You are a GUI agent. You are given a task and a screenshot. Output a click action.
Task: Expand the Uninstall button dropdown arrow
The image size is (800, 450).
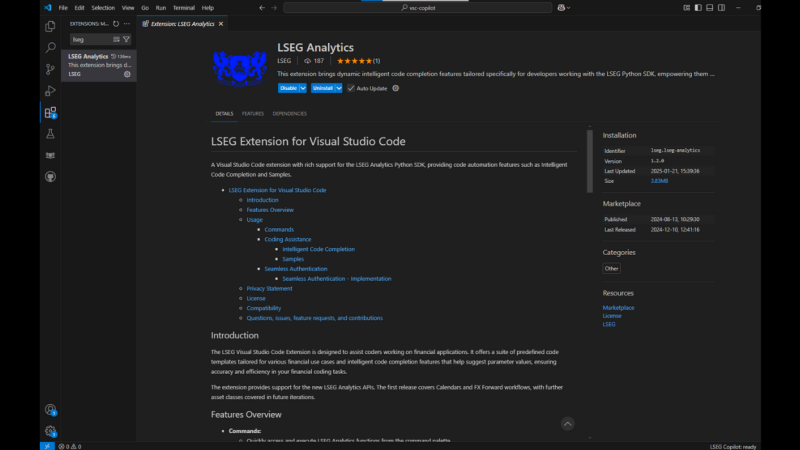pyautogui.click(x=339, y=88)
